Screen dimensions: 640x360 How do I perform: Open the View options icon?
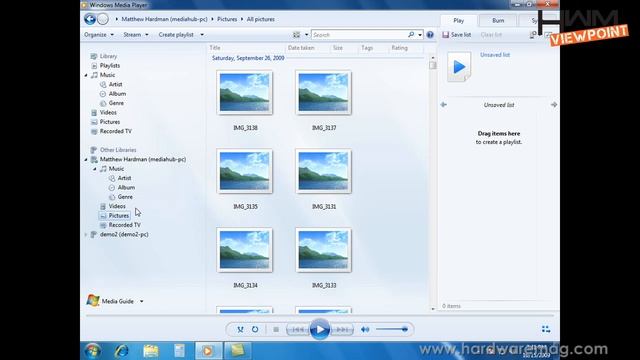297,35
